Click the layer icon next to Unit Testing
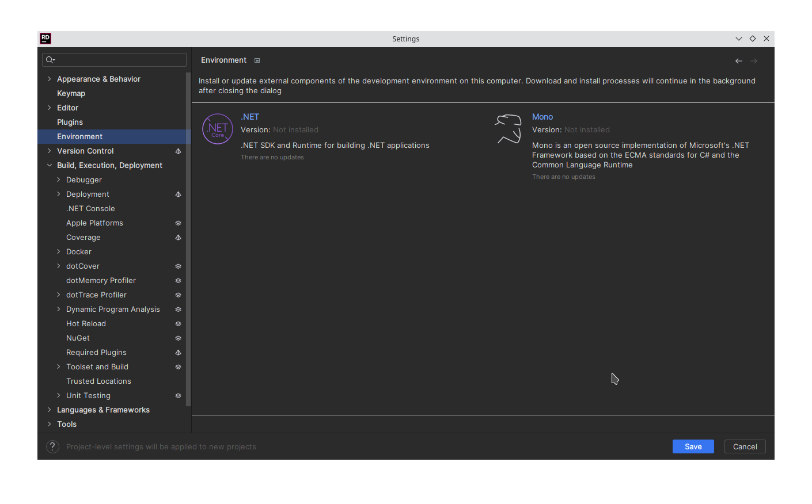The image size is (812, 504). 178,396
